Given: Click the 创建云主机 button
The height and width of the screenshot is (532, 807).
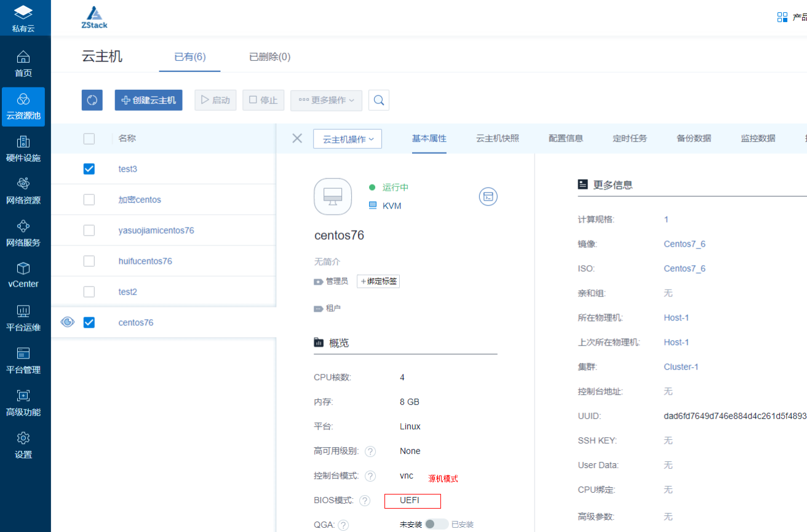Looking at the screenshot, I should click(148, 100).
